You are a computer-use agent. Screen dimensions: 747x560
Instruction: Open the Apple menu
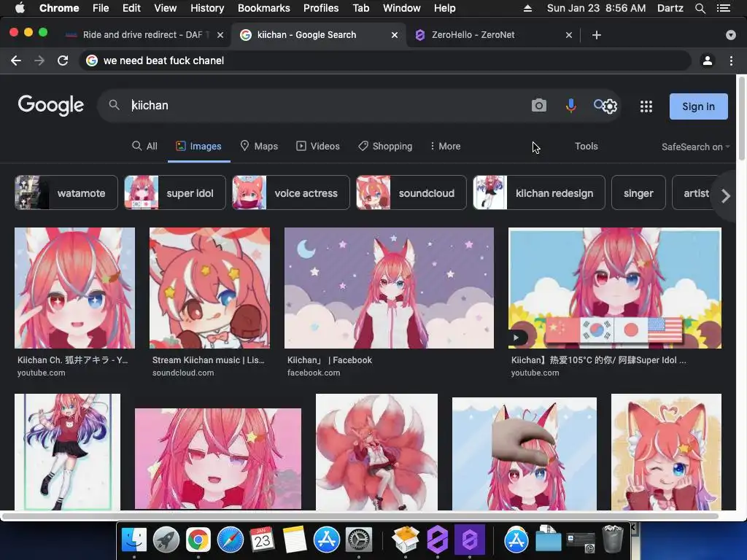tap(20, 8)
